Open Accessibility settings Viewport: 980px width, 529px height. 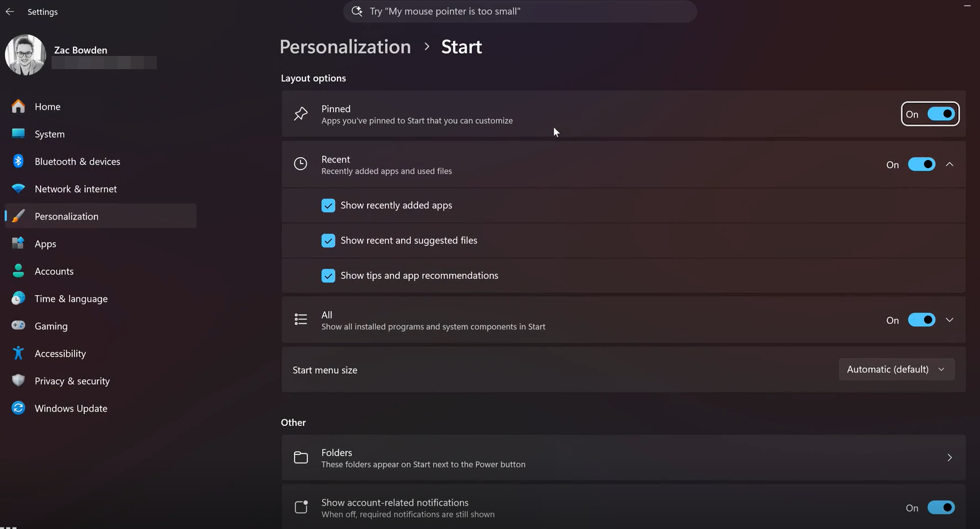pos(100,353)
